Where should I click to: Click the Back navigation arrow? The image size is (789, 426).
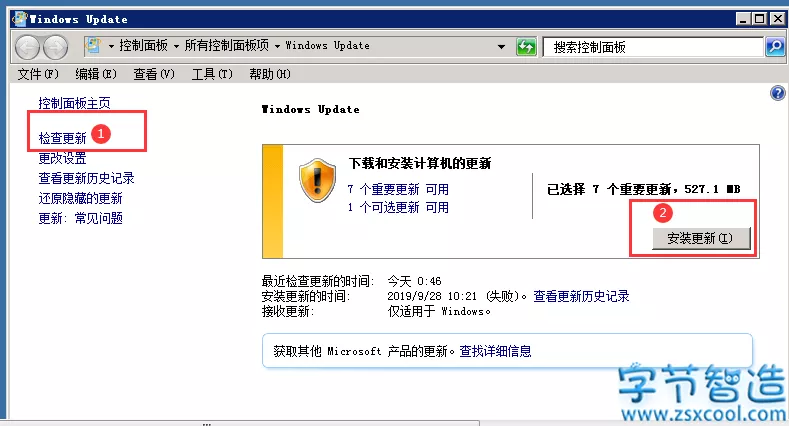tap(27, 48)
